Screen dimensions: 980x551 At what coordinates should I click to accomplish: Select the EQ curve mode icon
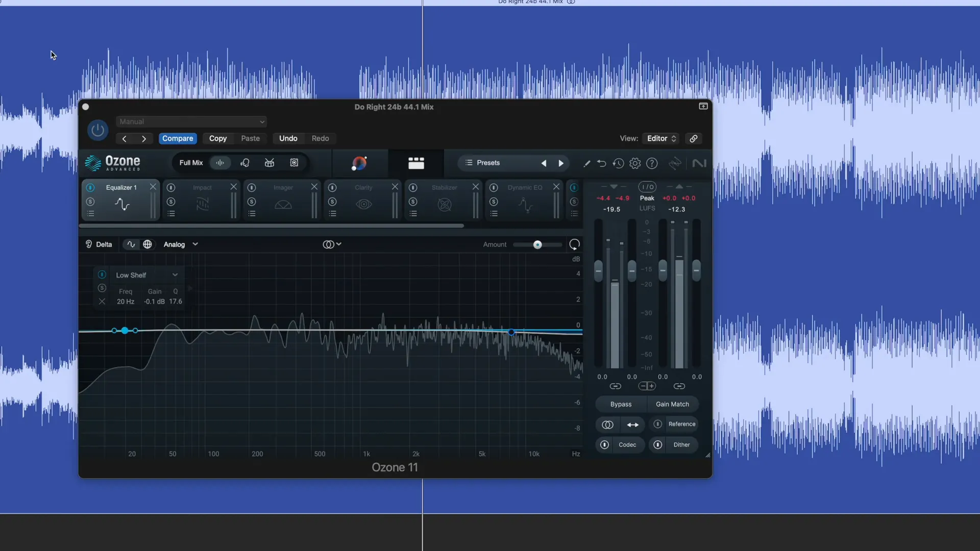click(131, 244)
